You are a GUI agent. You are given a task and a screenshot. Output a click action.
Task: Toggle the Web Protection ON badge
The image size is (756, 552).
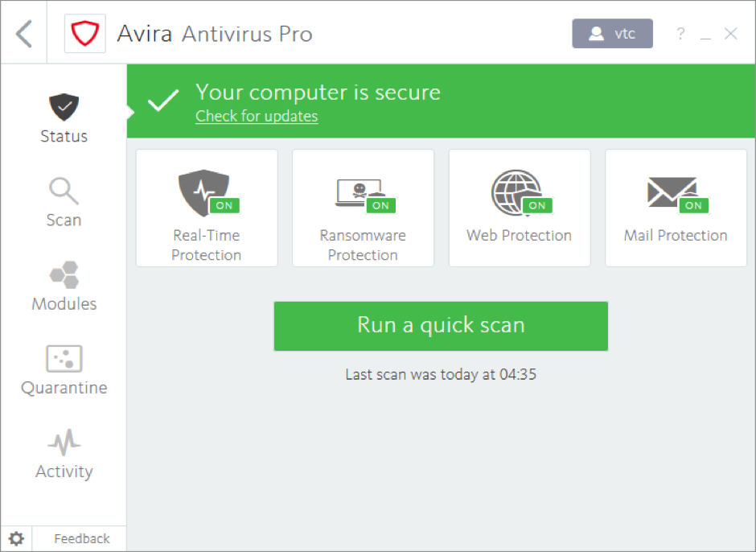(537, 205)
